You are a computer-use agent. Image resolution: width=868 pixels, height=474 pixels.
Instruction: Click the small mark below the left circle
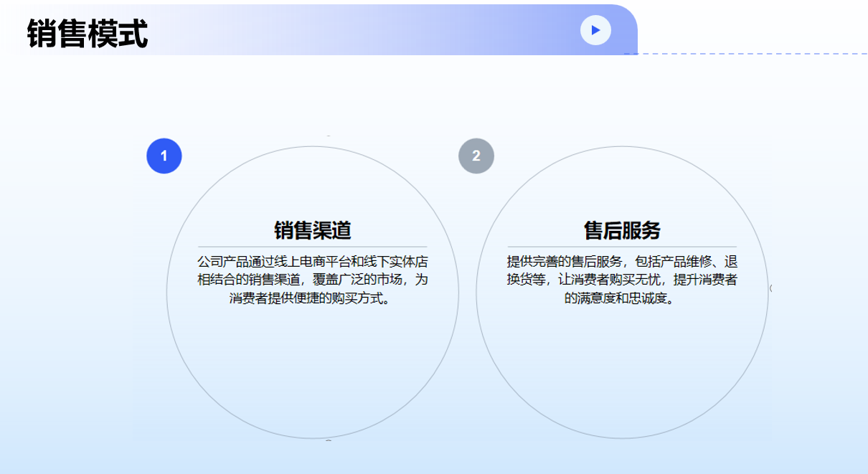tap(329, 440)
